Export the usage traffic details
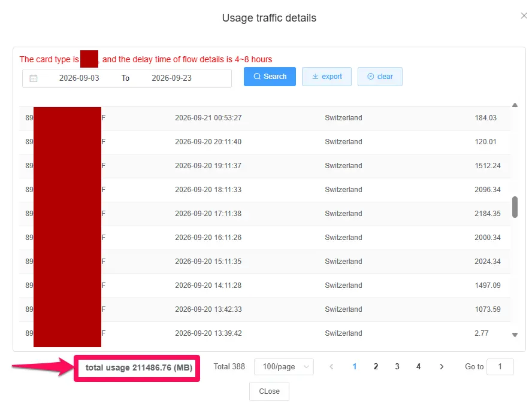Viewport: 532px width, 407px height. [327, 77]
